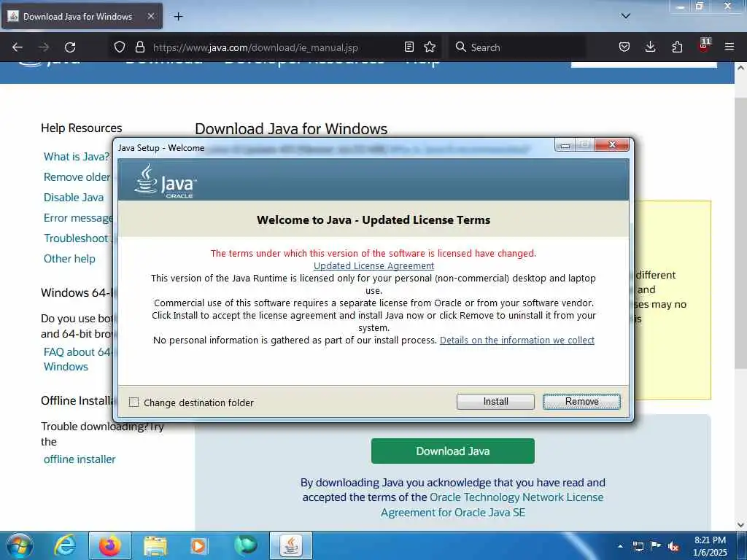Click the green round taskbar application icon
The width and height of the screenshot is (747, 560).
click(x=245, y=545)
